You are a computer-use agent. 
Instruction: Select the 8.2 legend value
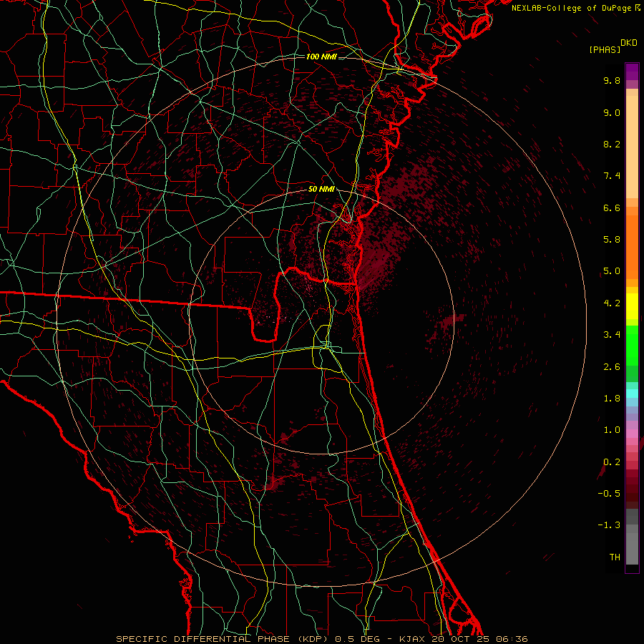[612, 144]
